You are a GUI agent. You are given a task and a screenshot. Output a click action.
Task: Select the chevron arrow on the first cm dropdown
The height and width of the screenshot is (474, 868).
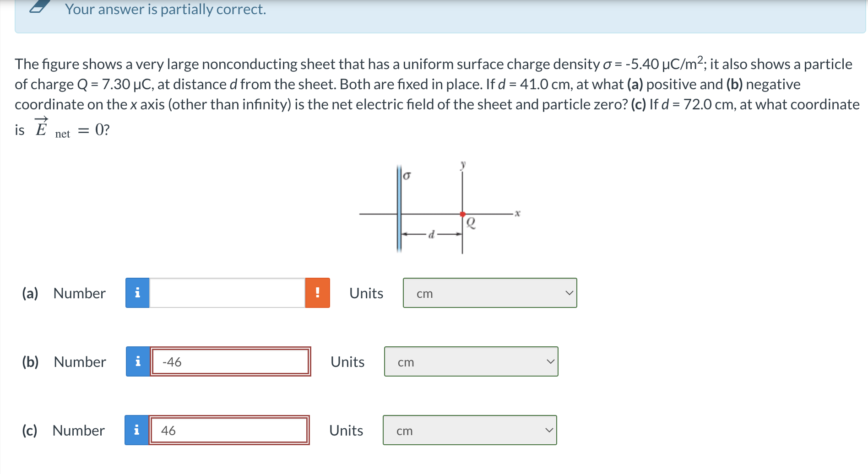(569, 292)
